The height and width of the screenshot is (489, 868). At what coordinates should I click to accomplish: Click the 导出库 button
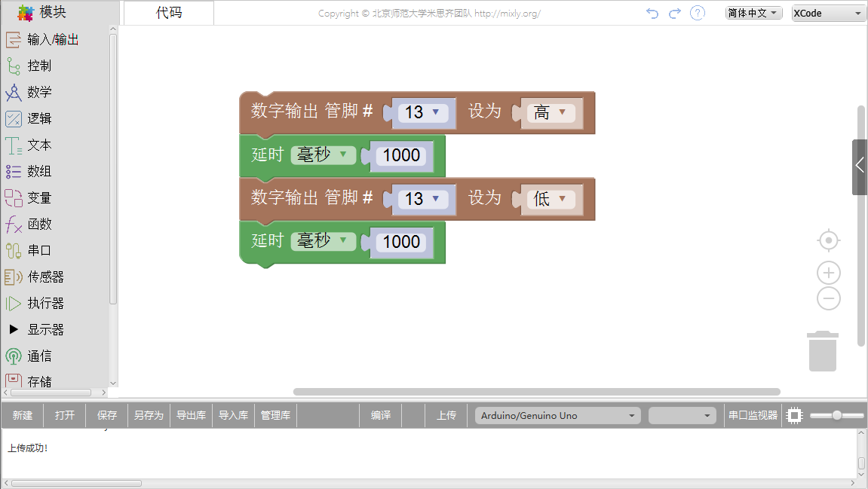pos(191,415)
